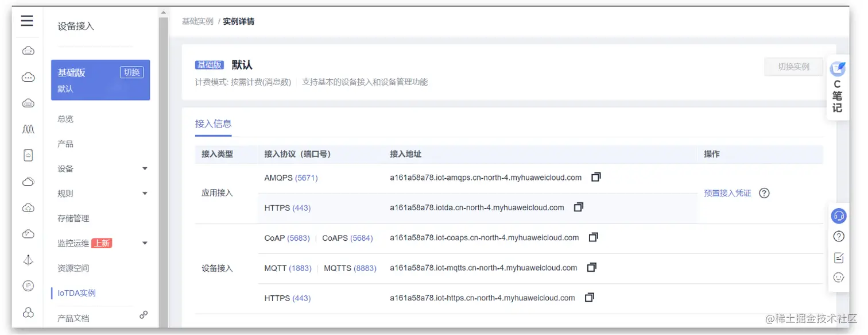Open 总览 in the sidebar menu
Viewport: 868px width, 335px height.
tap(65, 119)
